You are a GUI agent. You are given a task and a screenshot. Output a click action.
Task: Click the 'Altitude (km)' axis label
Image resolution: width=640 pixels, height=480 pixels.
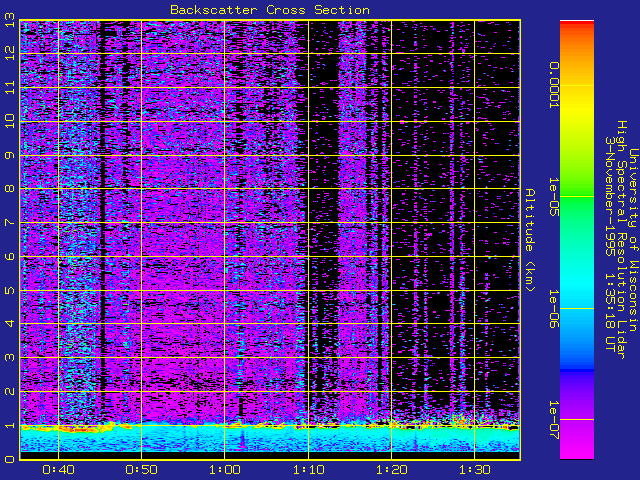click(x=529, y=240)
